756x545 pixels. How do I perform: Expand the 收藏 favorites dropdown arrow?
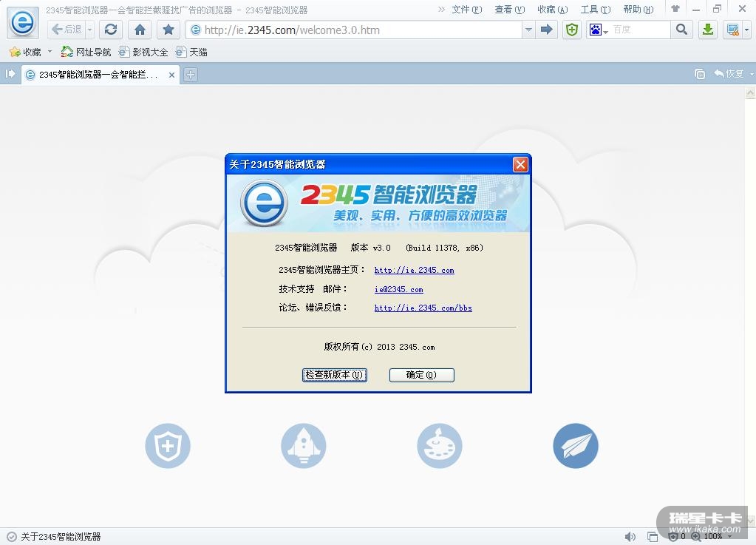pos(50,51)
